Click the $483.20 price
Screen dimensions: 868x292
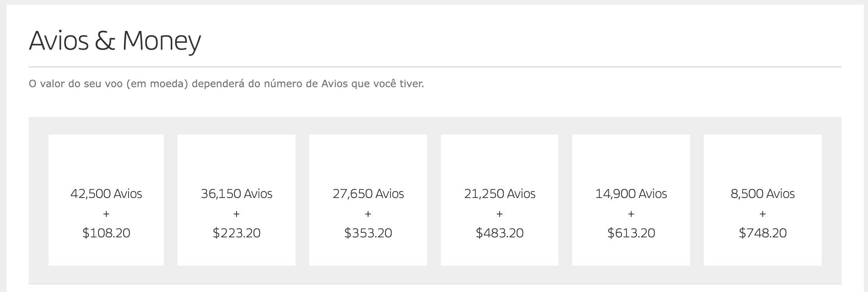click(499, 233)
